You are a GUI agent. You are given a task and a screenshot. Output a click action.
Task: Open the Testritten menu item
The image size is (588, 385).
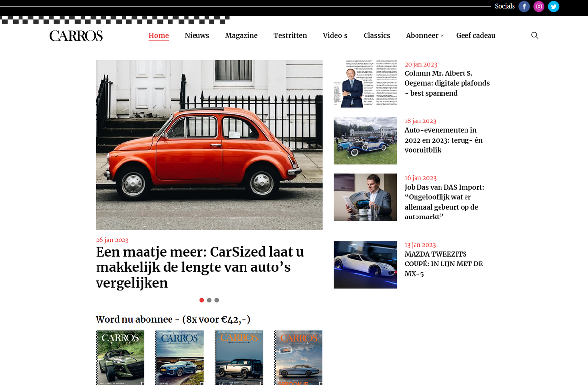(290, 35)
